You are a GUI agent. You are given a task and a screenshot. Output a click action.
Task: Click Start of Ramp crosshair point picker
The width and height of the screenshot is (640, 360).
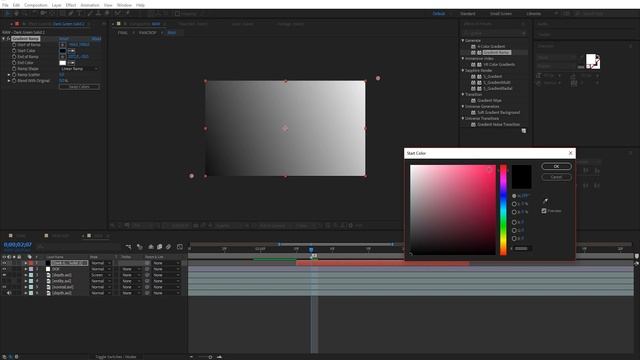(x=62, y=45)
